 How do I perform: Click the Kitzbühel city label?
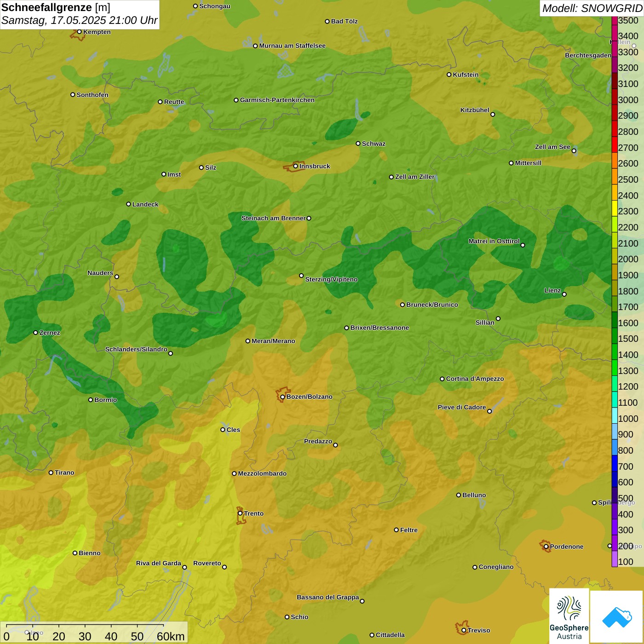[x=475, y=110]
